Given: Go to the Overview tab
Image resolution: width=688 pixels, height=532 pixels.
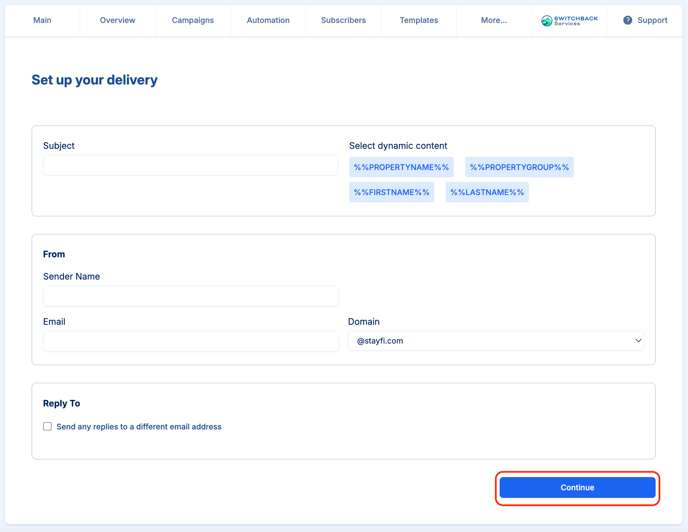Looking at the screenshot, I should coord(117,20).
